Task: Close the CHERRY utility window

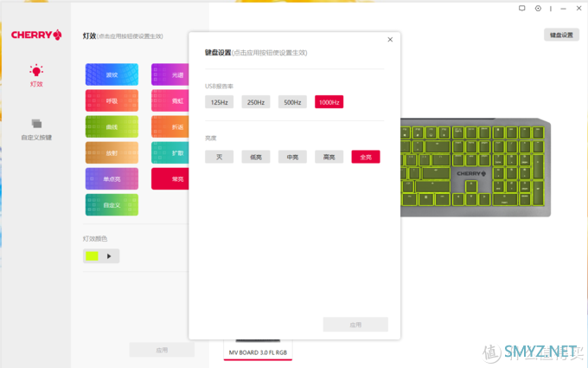Action: pos(578,9)
